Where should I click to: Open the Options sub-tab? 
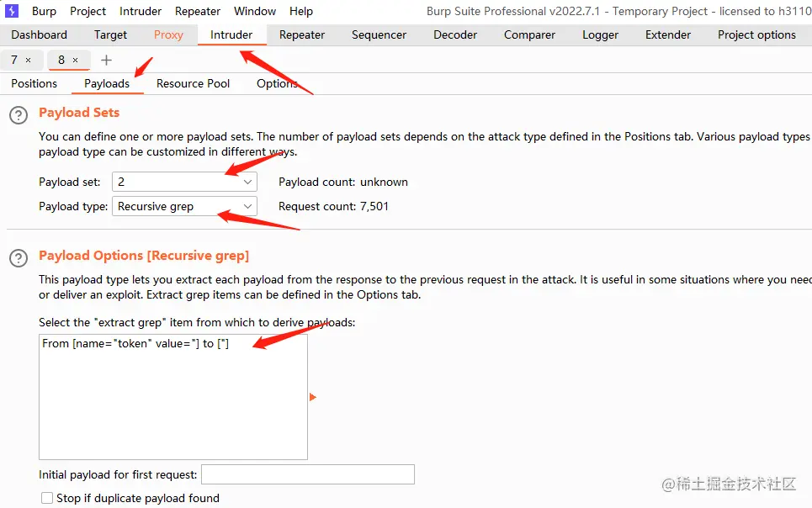277,83
